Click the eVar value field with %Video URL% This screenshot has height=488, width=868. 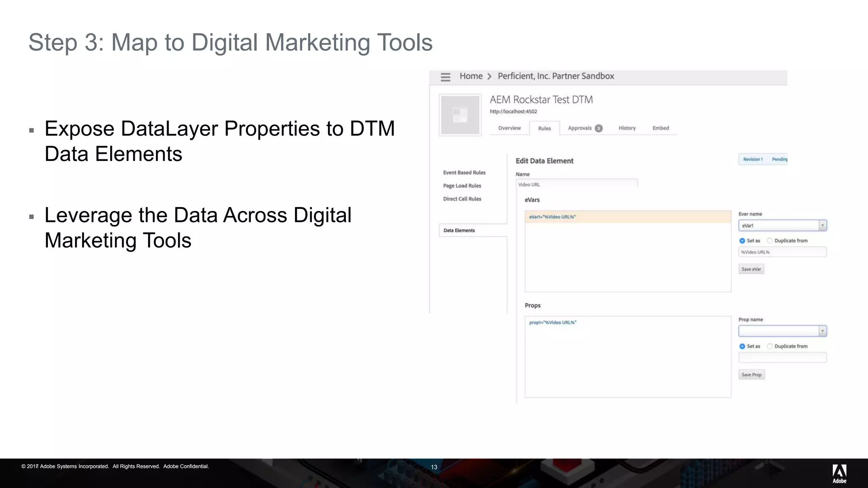782,252
